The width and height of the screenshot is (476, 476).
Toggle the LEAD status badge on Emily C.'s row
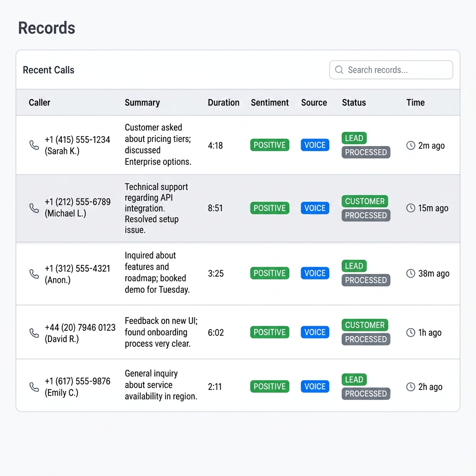click(x=354, y=380)
